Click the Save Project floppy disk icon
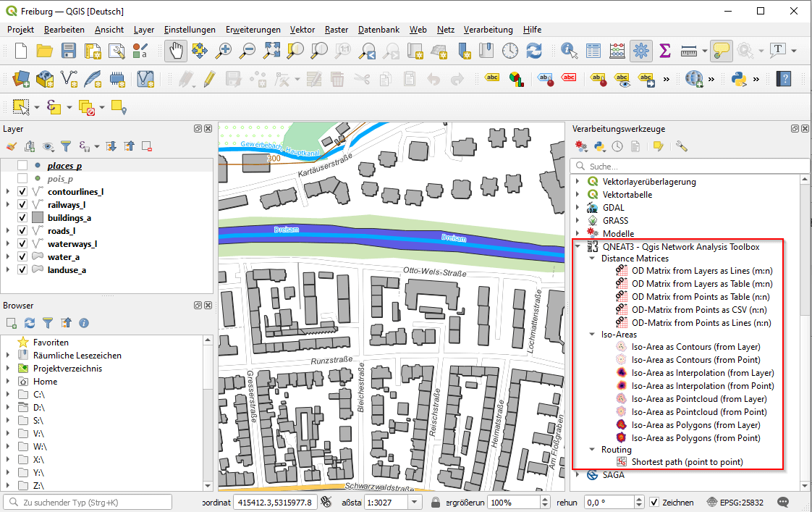This screenshot has height=512, width=812. click(x=69, y=51)
